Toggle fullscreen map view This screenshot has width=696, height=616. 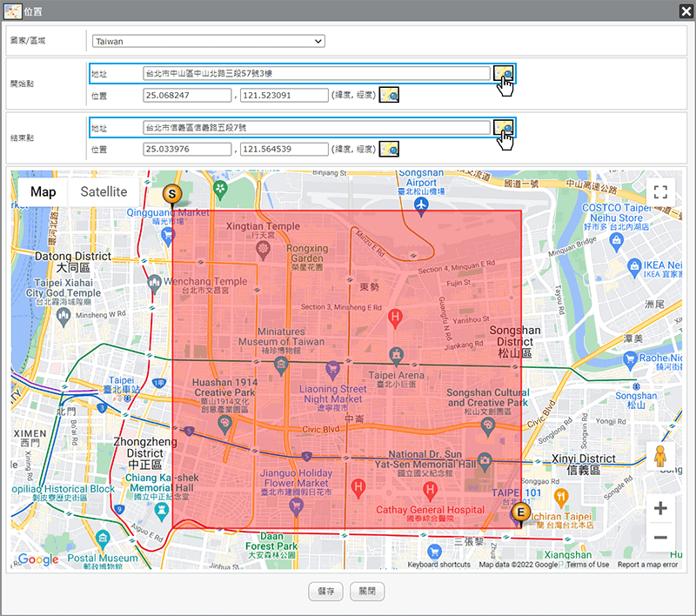(660, 192)
